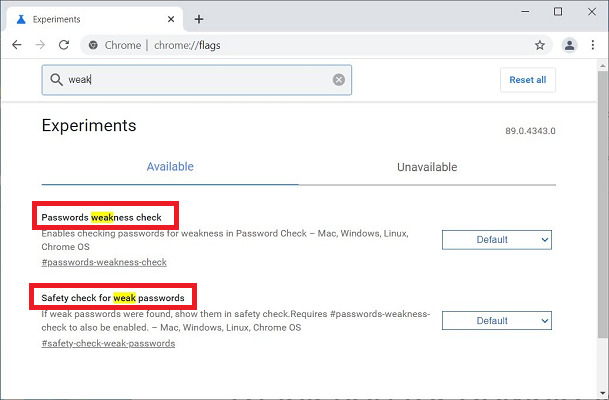Viewport: 609px width, 400px height.
Task: Switch to the Unavailable tab
Action: click(427, 167)
